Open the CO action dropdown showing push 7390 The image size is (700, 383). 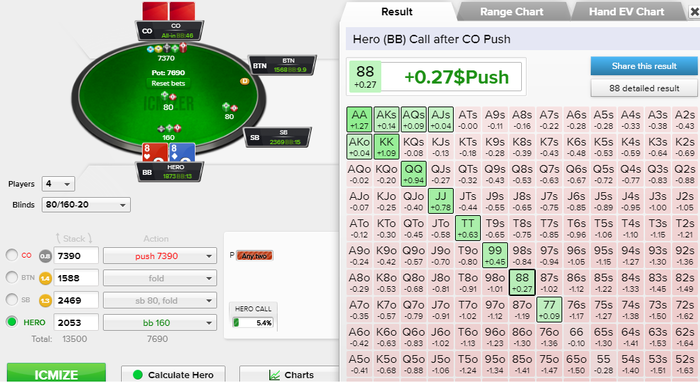(x=160, y=256)
